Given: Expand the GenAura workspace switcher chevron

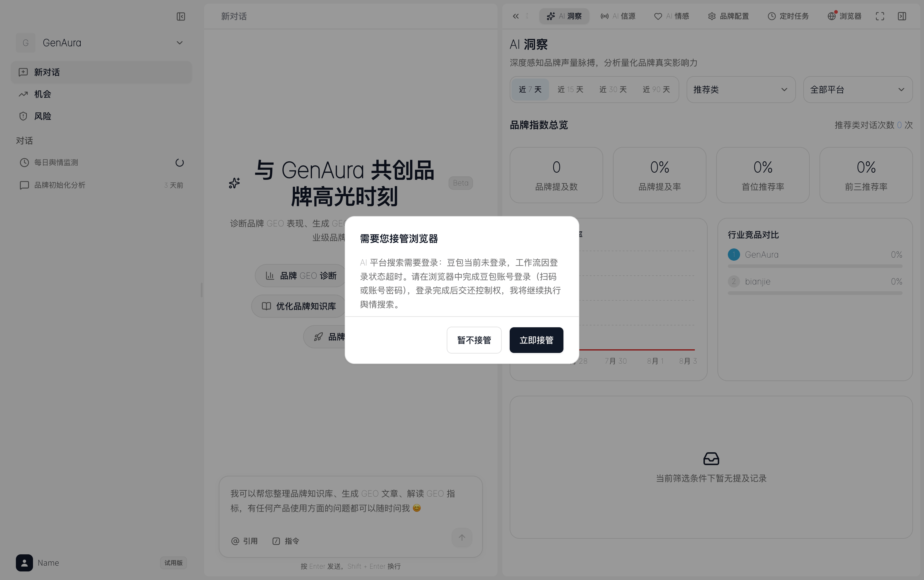Looking at the screenshot, I should pyautogui.click(x=179, y=42).
